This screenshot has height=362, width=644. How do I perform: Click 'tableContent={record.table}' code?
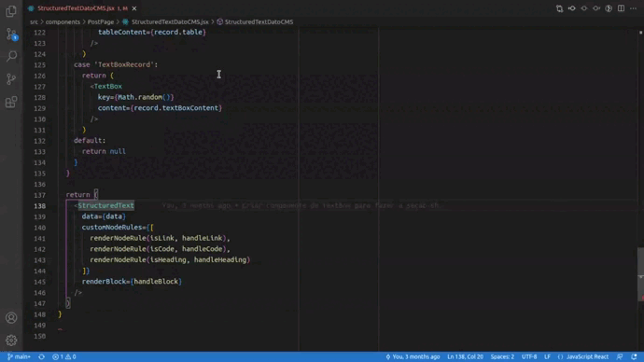[x=152, y=32]
